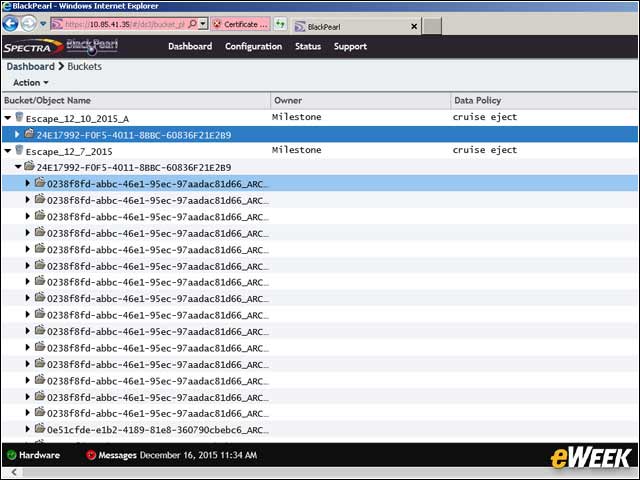
Task: Click the red Messages alert icon
Action: (91, 455)
